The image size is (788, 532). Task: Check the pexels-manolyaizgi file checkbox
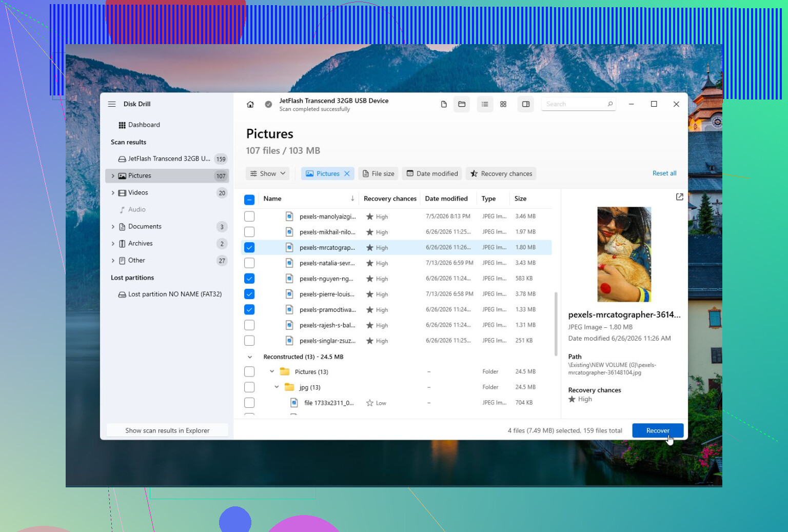pyautogui.click(x=249, y=216)
